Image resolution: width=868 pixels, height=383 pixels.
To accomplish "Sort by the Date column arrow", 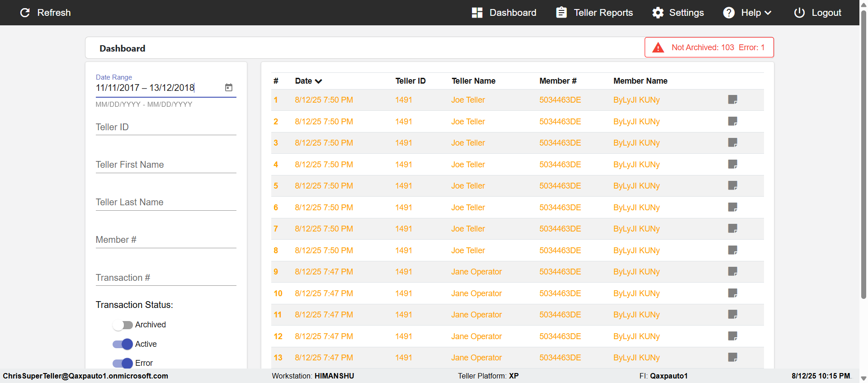I will point(319,81).
